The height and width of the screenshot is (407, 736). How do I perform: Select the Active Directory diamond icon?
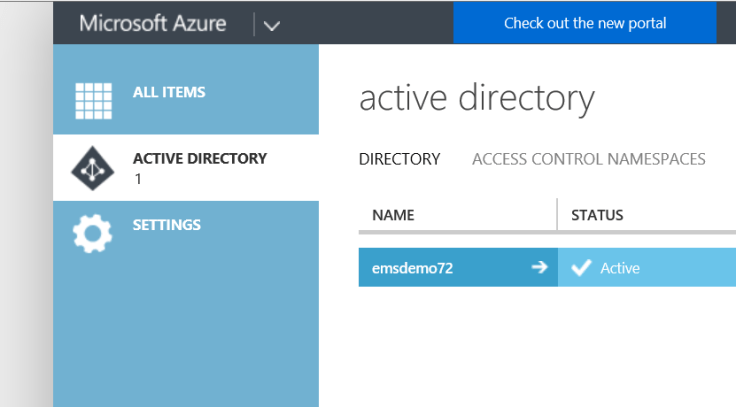point(93,168)
